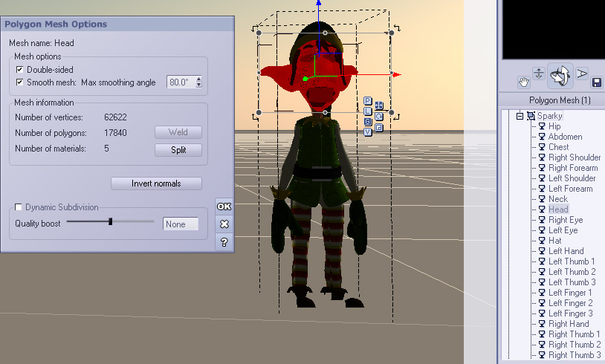Screen dimensions: 605x364
Task: Click the mesh icon beside Abdomen
Action: (x=542, y=137)
